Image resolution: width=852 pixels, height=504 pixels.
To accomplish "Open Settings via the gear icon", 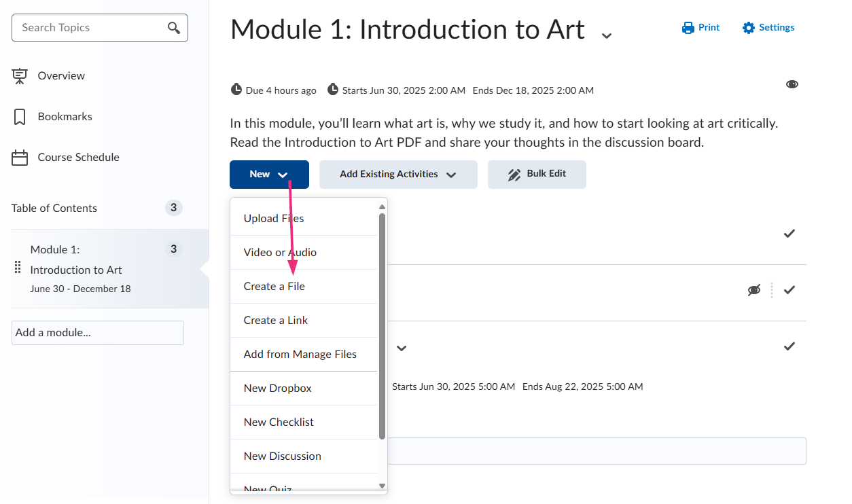I will [x=749, y=28].
